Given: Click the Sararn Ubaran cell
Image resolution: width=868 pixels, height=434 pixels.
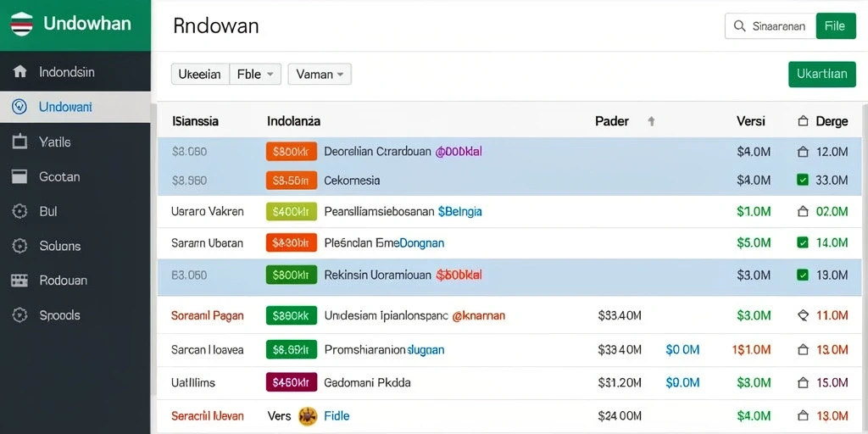Looking at the screenshot, I should click(207, 243).
